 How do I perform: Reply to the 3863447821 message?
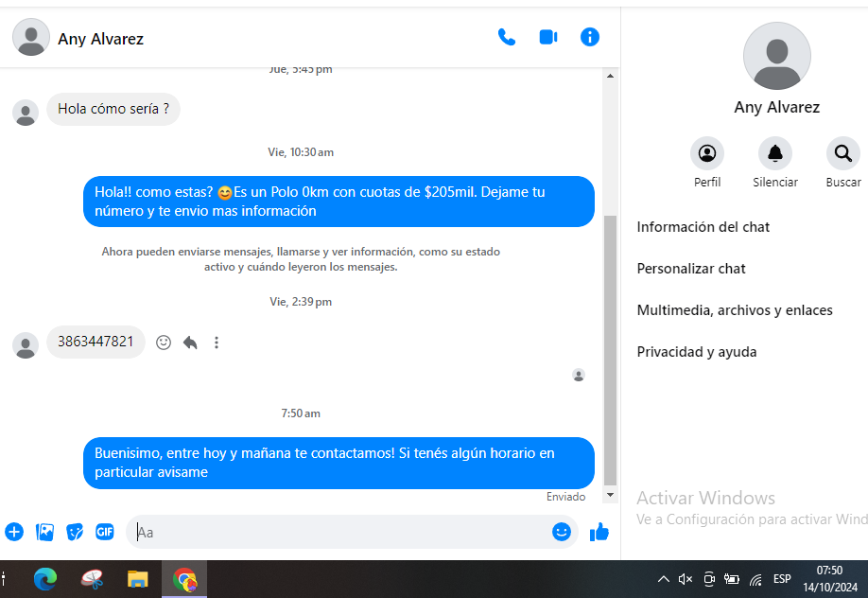point(190,343)
